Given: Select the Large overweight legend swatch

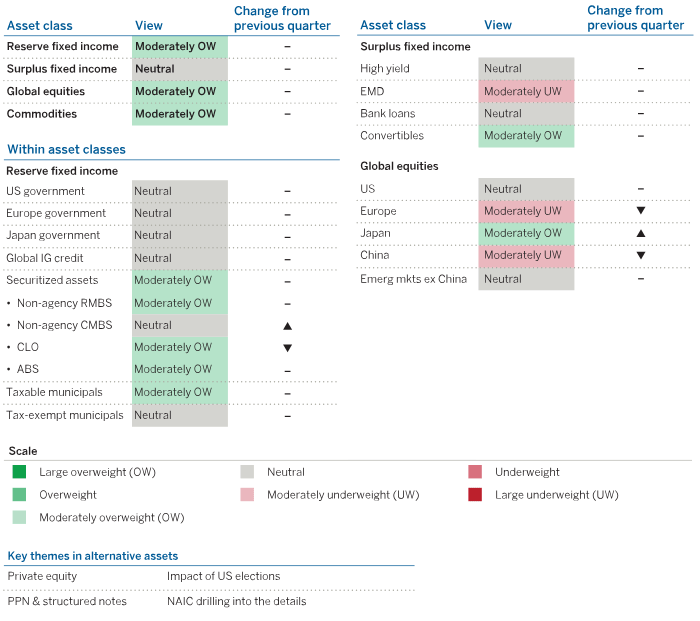Looking at the screenshot, I should pos(19,472).
